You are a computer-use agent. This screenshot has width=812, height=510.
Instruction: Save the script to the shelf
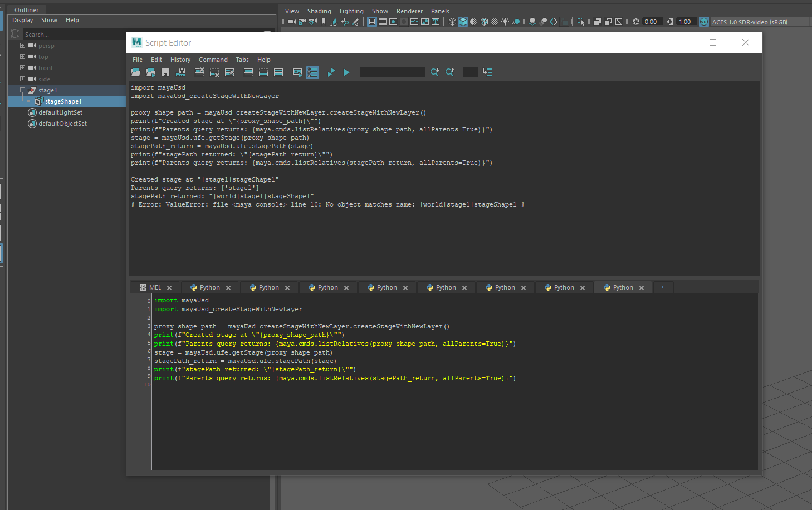182,72
